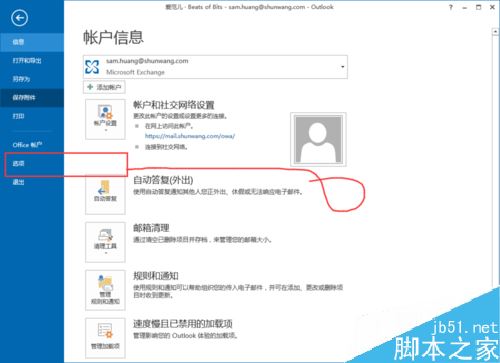Click the 连接到社交网络 bullet text
The height and width of the screenshot is (363, 500).
(166, 147)
